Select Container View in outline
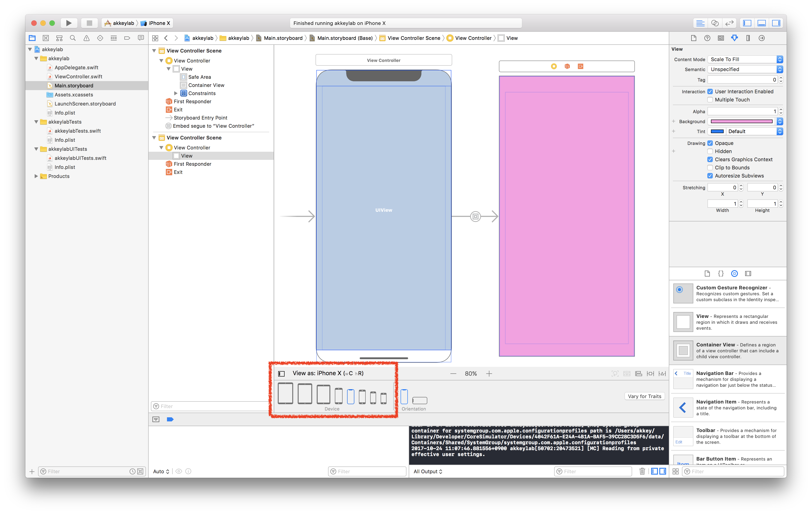 (x=206, y=85)
